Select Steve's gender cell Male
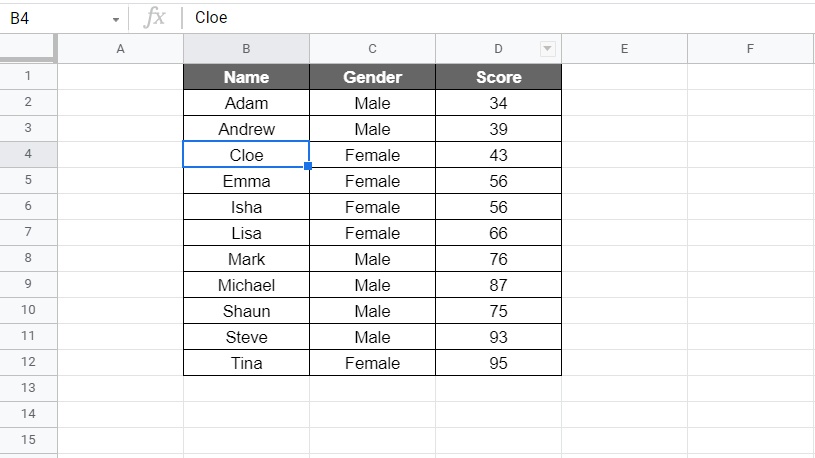This screenshot has width=815, height=458. (372, 337)
